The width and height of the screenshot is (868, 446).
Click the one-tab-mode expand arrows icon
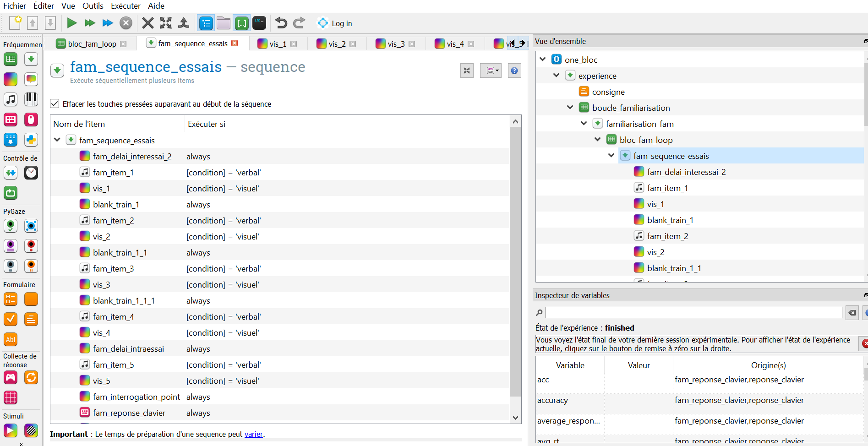click(166, 23)
